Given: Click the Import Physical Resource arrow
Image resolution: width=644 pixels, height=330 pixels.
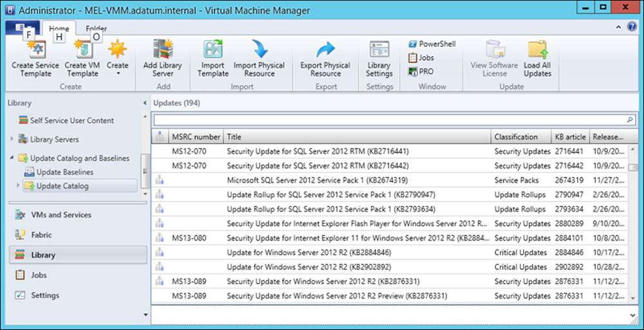Looking at the screenshot, I should [259, 49].
